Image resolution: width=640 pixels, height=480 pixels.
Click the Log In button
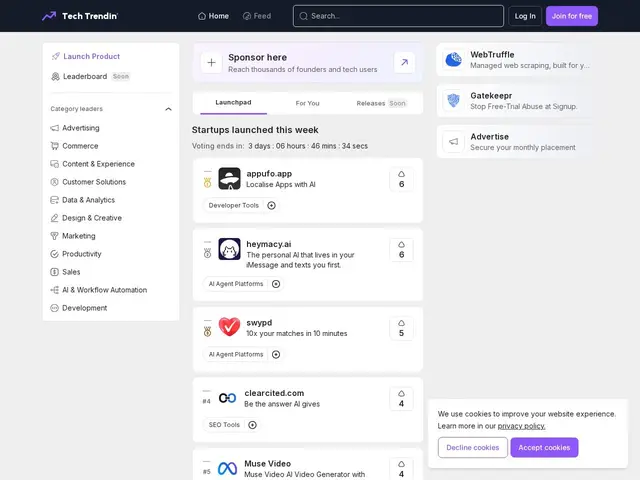525,16
